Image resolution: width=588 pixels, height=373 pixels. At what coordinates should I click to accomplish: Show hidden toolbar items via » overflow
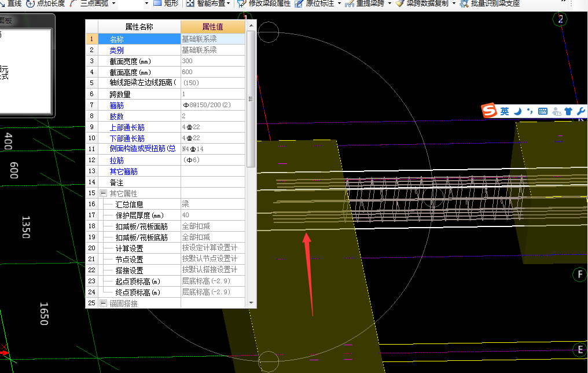[x=563, y=2]
